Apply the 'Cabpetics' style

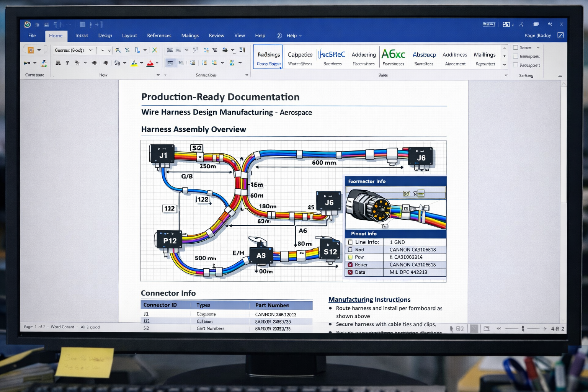click(x=300, y=58)
